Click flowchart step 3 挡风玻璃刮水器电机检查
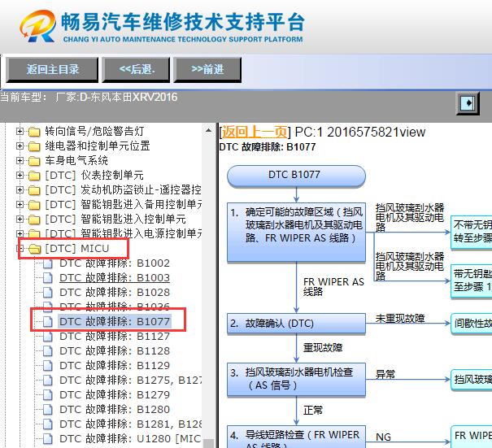The width and height of the screenshot is (492, 448). pyautogui.click(x=296, y=379)
